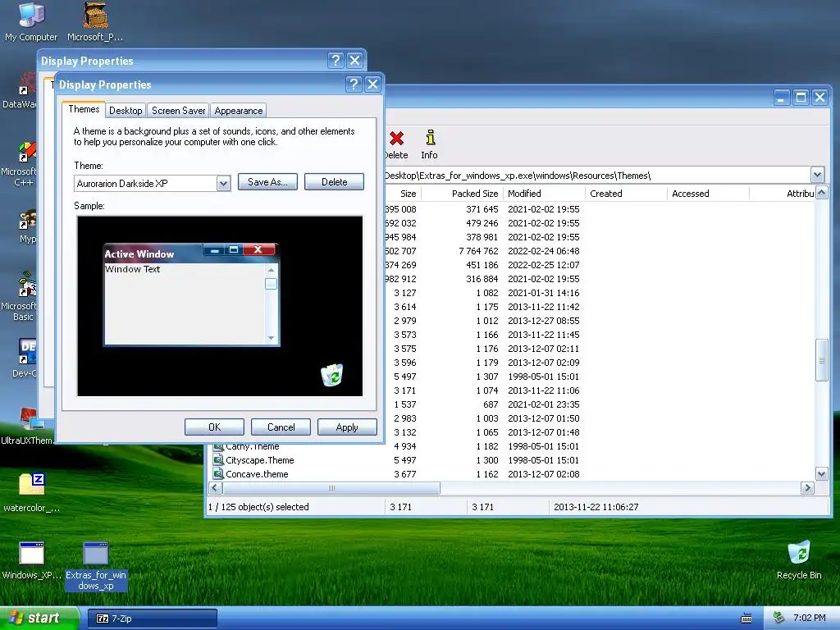The width and height of the screenshot is (840, 630).
Task: Click the 7-Zip taskbar button
Action: click(152, 619)
